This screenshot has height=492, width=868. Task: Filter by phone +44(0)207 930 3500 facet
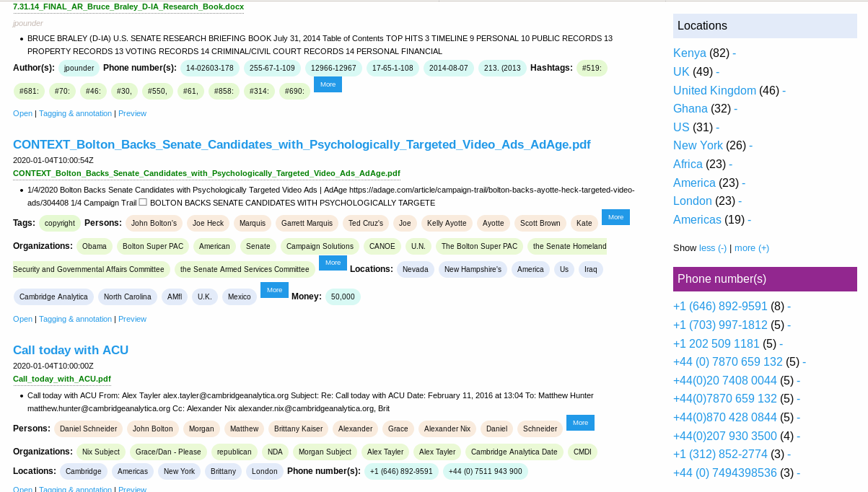click(x=725, y=436)
